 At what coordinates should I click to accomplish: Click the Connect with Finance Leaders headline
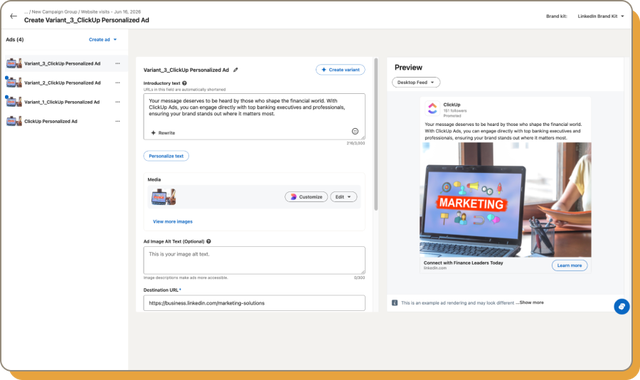click(463, 263)
